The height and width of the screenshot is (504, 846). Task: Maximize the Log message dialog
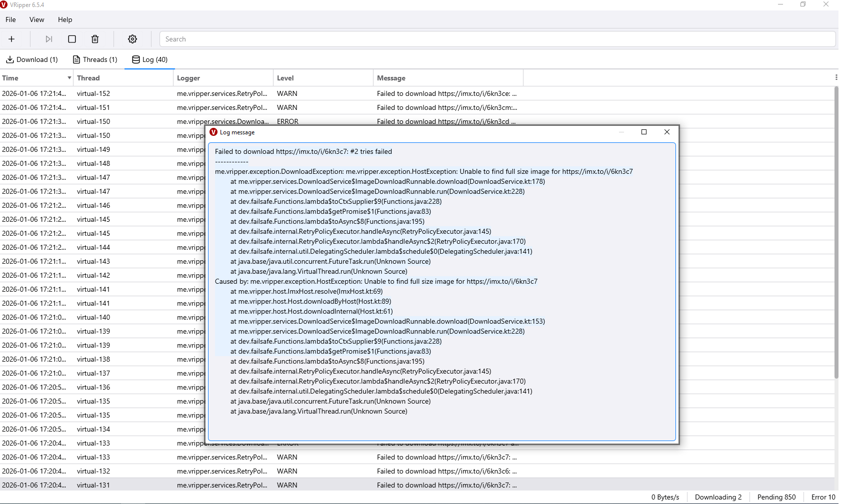click(x=644, y=132)
